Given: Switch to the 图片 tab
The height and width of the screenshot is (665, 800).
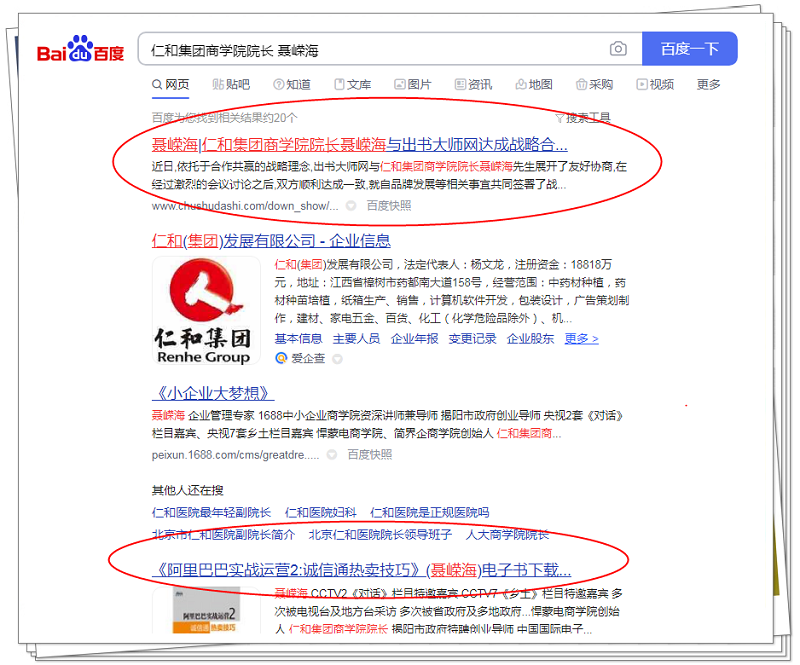Looking at the screenshot, I should [413, 85].
